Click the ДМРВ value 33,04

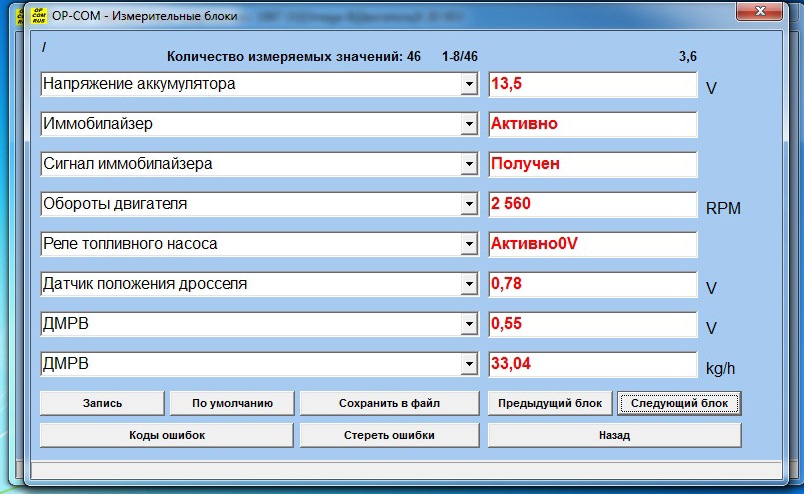593,364
